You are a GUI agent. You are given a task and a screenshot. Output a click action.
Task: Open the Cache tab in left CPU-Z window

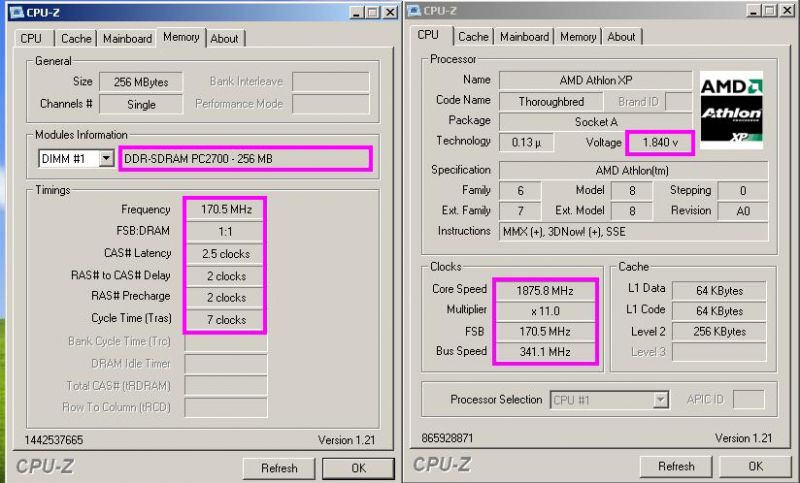[x=76, y=38]
